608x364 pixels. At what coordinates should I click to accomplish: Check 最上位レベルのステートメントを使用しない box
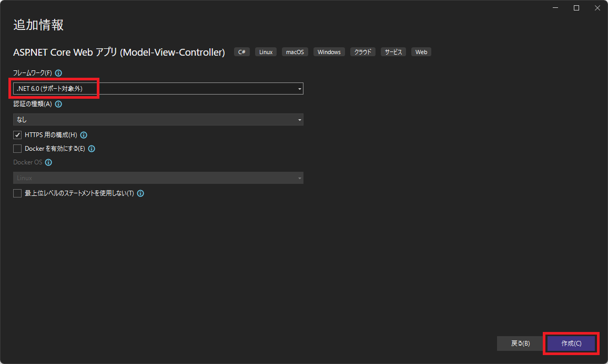[x=17, y=193]
